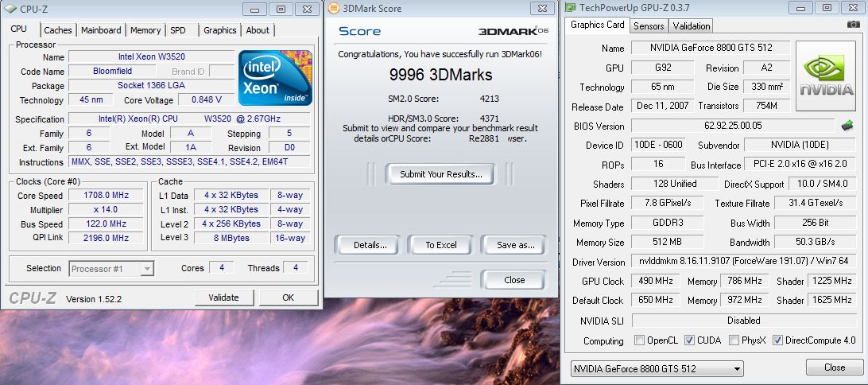Click the Memory Type value GDDR3
The height and width of the screenshot is (385, 868).
coord(668,223)
